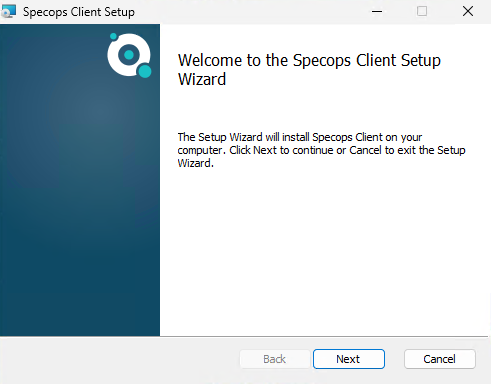Cancel the Specops Client setup

pyautogui.click(x=440, y=359)
